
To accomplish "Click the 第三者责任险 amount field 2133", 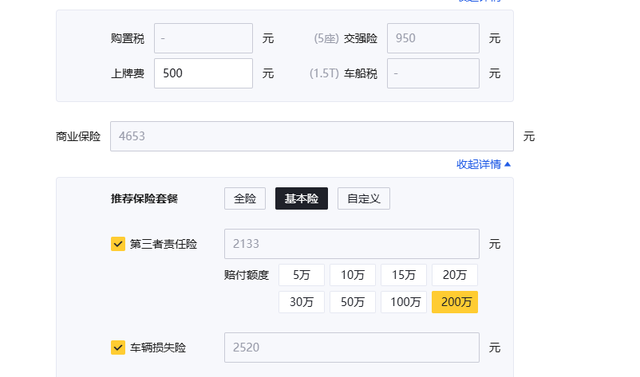I will point(352,244).
